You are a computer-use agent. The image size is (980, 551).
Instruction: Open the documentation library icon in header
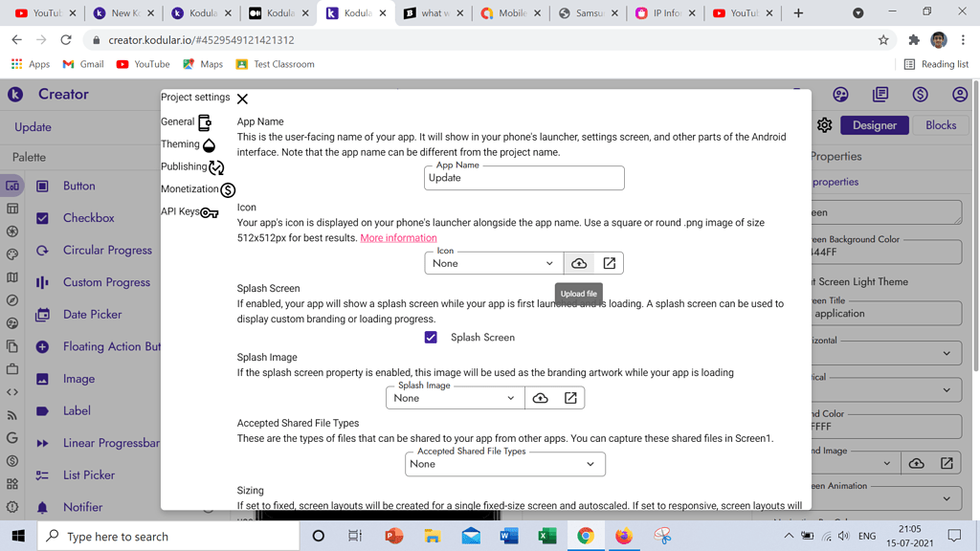click(880, 95)
